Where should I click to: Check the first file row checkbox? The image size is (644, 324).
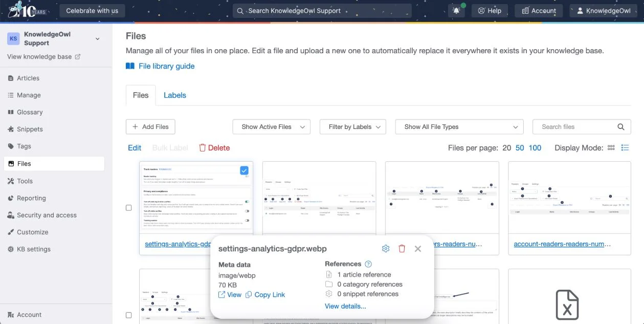coord(128,208)
